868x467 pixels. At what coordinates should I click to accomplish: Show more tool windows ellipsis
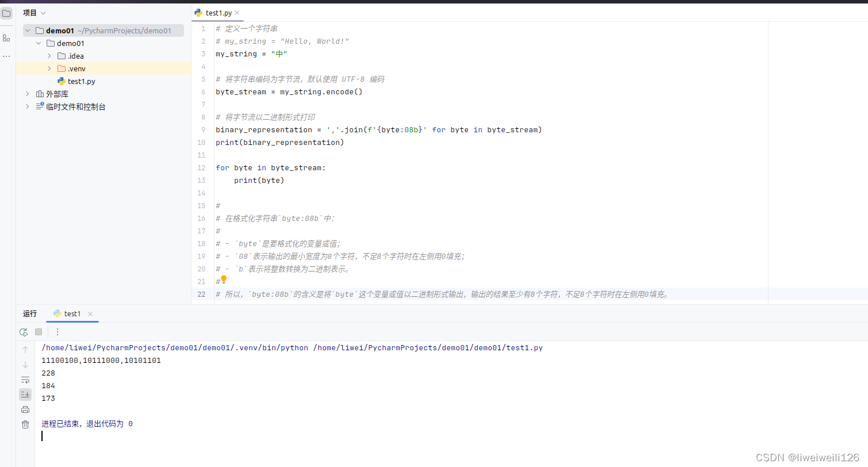click(6, 56)
